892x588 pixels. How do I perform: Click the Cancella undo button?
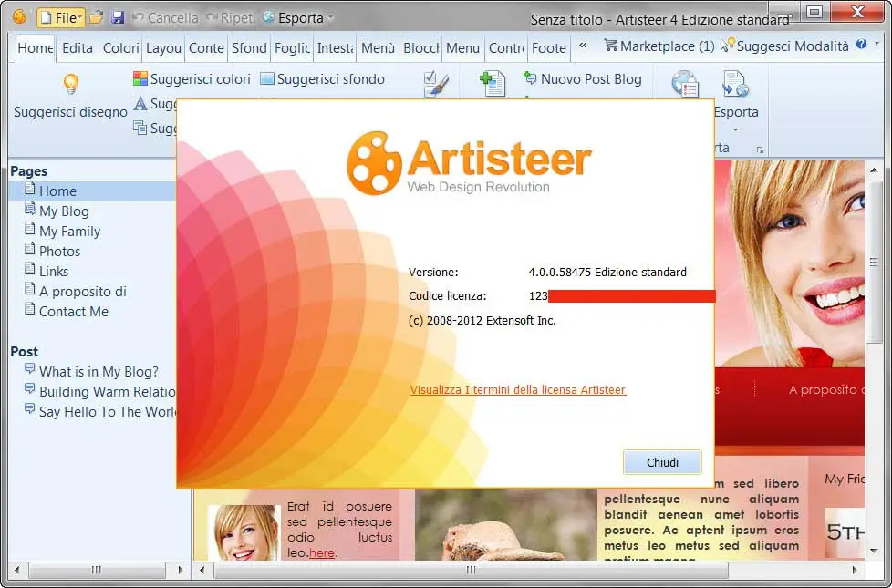[x=165, y=18]
